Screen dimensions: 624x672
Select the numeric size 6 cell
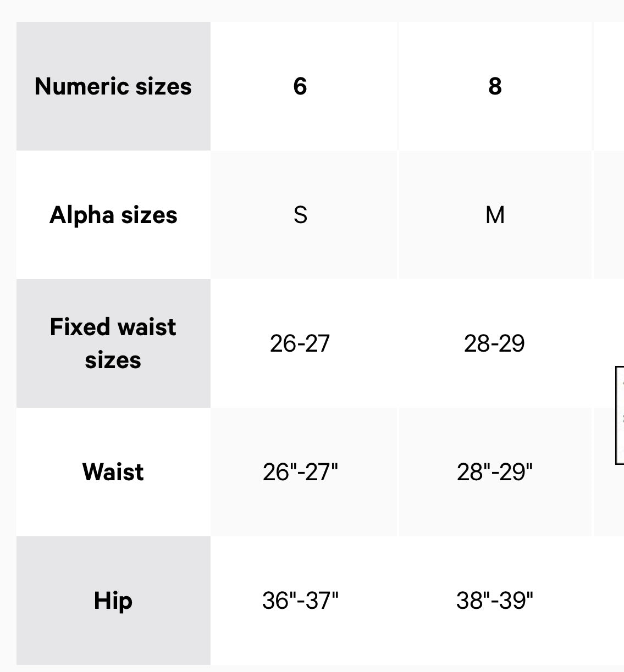click(300, 86)
